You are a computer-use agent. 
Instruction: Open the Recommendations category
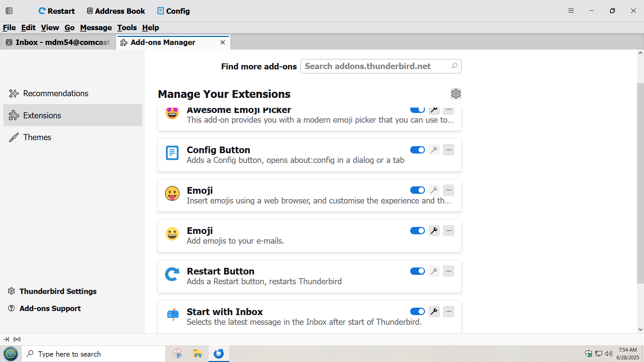(73, 93)
